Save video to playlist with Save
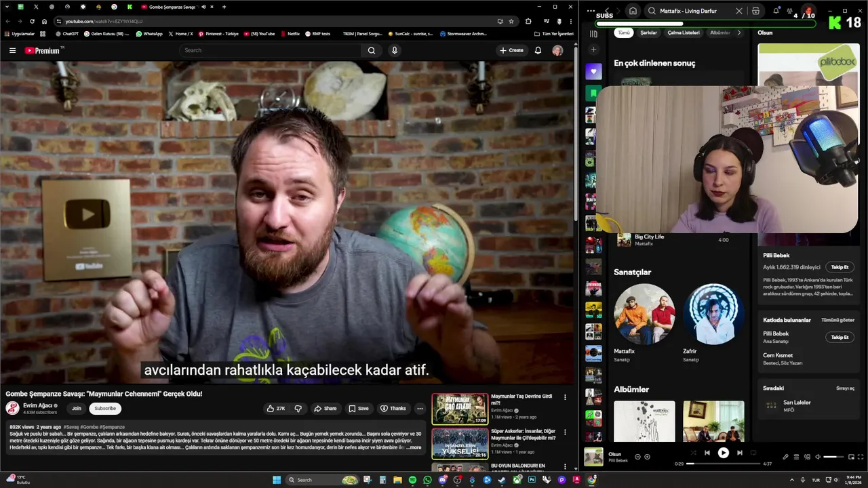The height and width of the screenshot is (488, 868). pyautogui.click(x=359, y=409)
